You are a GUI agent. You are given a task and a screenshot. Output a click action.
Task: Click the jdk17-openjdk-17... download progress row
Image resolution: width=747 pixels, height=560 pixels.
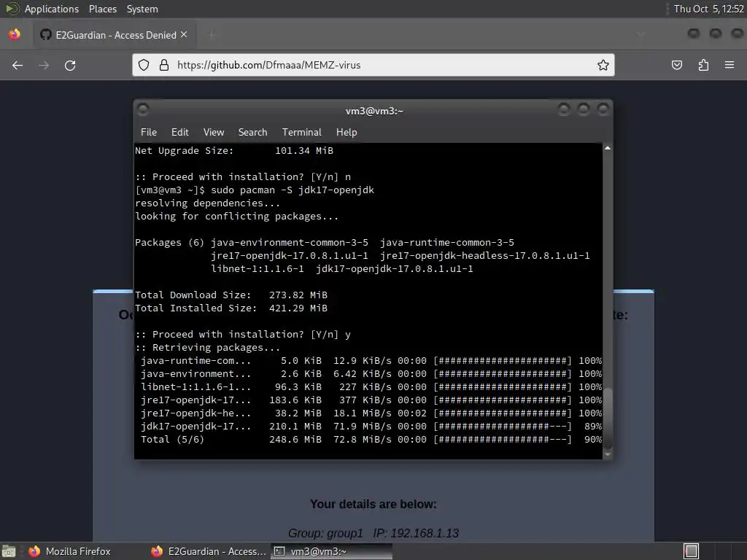(x=371, y=427)
